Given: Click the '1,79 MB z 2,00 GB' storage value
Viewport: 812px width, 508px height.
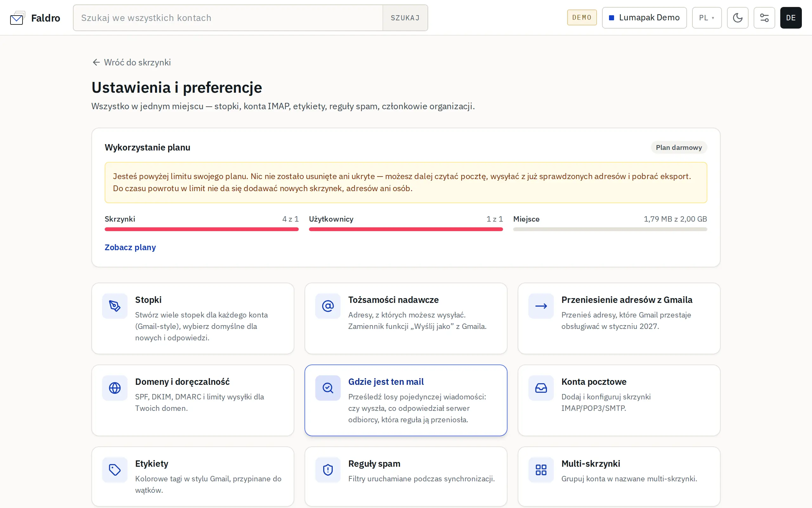Looking at the screenshot, I should (675, 219).
